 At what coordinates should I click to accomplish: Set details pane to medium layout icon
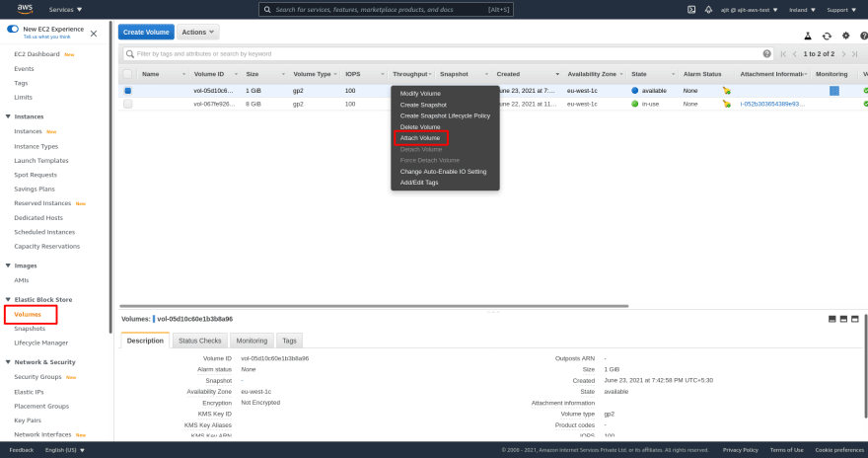(843, 319)
